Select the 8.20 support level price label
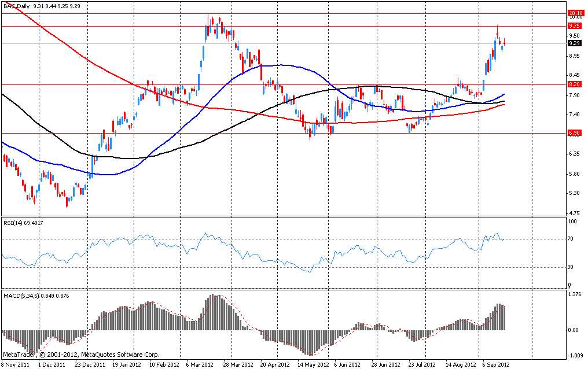The height and width of the screenshot is (369, 588). coord(575,84)
